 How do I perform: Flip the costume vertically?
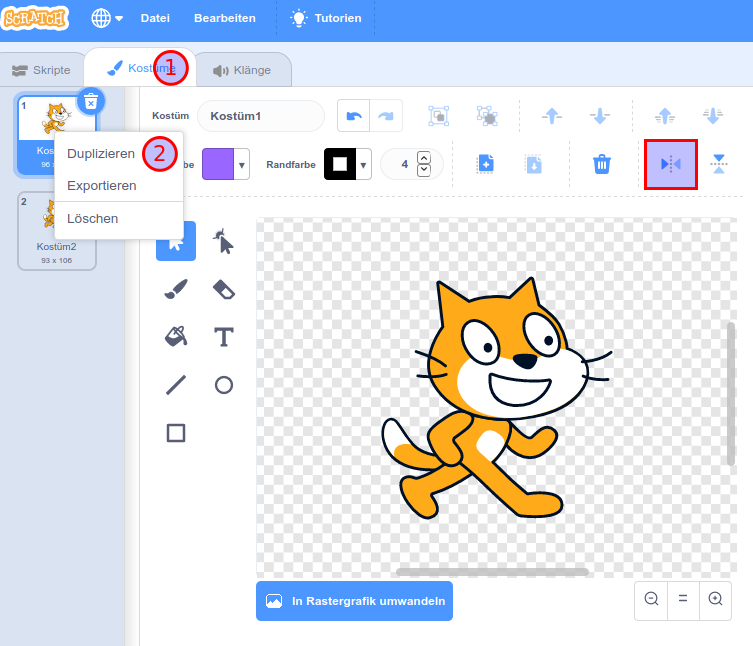(x=718, y=164)
